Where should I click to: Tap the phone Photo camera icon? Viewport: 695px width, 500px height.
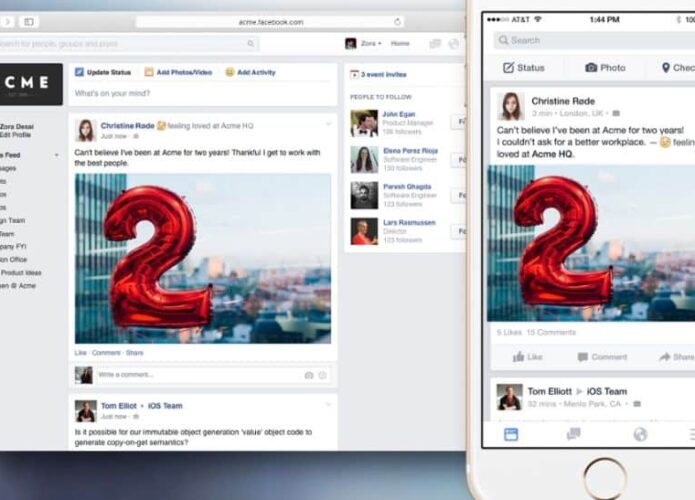click(591, 67)
